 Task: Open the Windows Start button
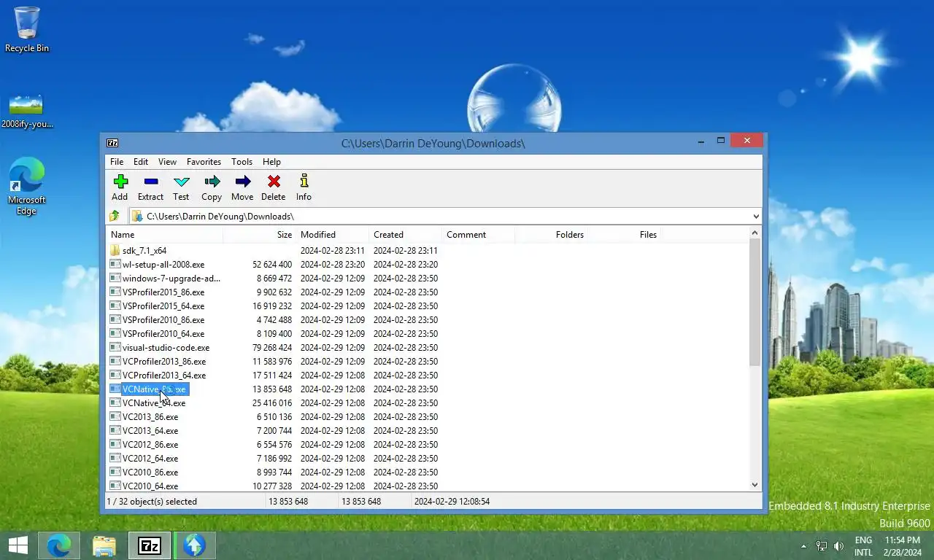pos(18,545)
